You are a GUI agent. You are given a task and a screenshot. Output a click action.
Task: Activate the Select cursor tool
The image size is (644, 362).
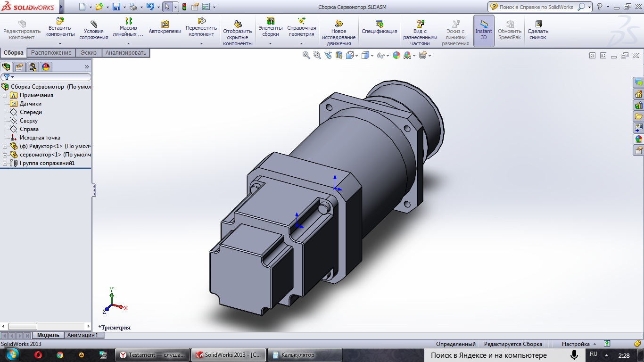167,7
